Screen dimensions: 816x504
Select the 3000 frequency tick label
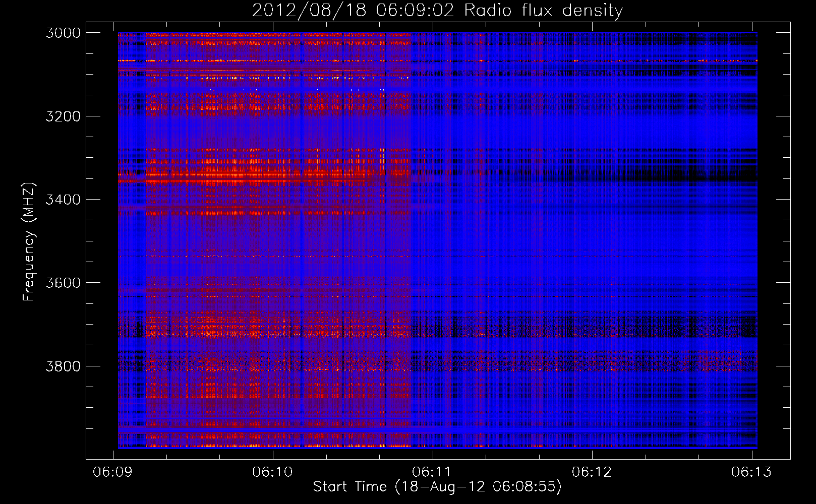coord(63,33)
